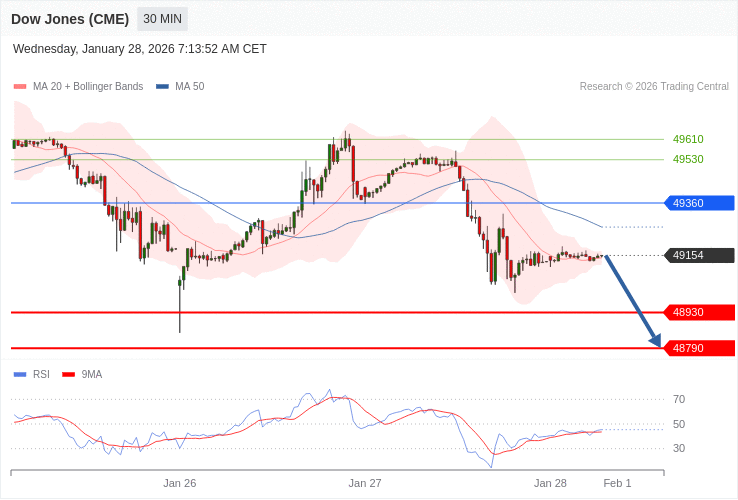This screenshot has height=500, width=738.
Task: Click the Research Trading Central copyright text
Action: 654,87
